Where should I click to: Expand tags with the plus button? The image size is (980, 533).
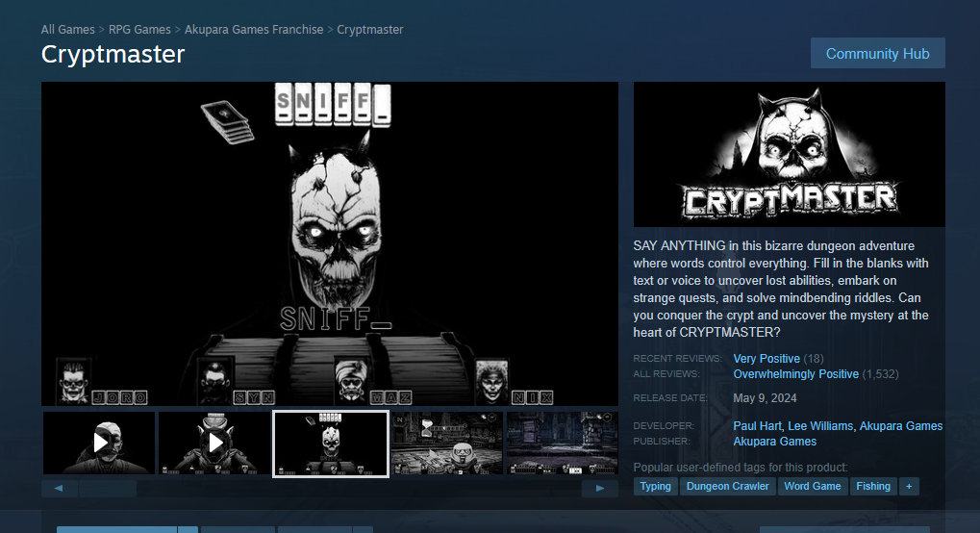pyautogui.click(x=909, y=486)
